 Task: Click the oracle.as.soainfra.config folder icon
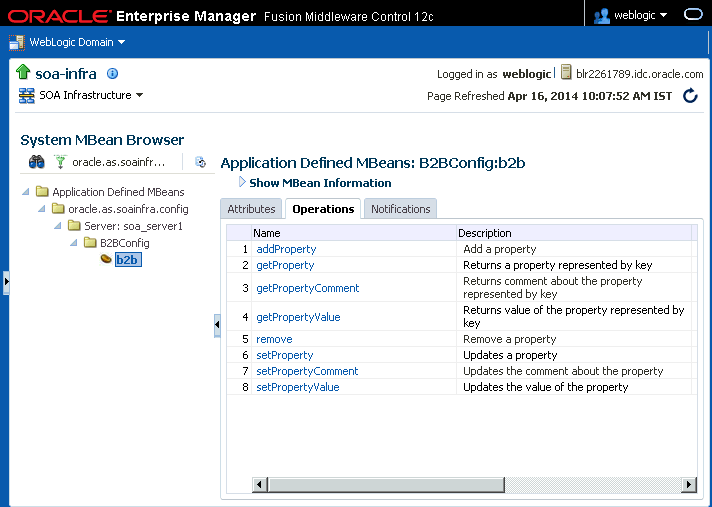(58, 208)
